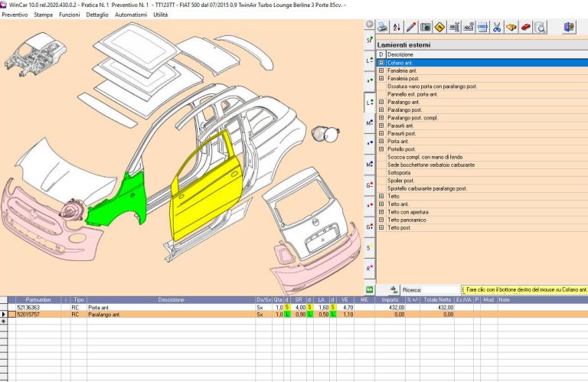Open the binoculars search tool
The image size is (588, 382).
511,27
